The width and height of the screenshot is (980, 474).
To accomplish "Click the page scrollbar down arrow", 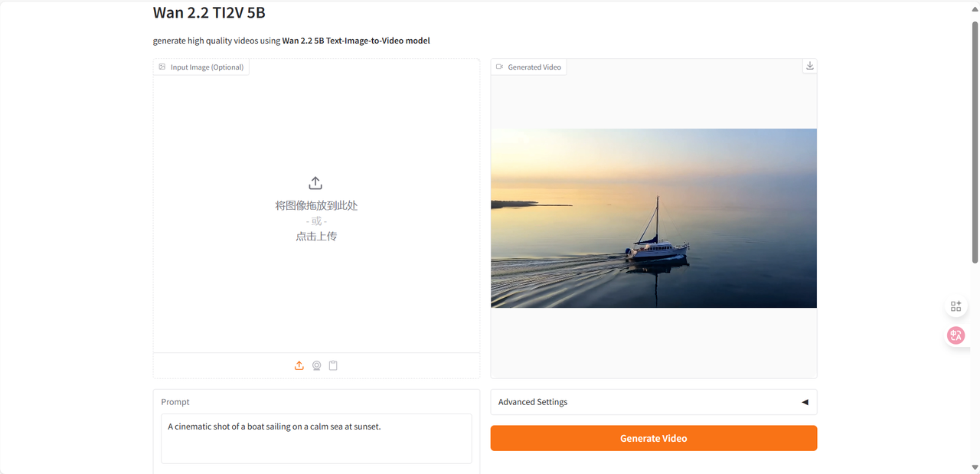I will pyautogui.click(x=975, y=467).
